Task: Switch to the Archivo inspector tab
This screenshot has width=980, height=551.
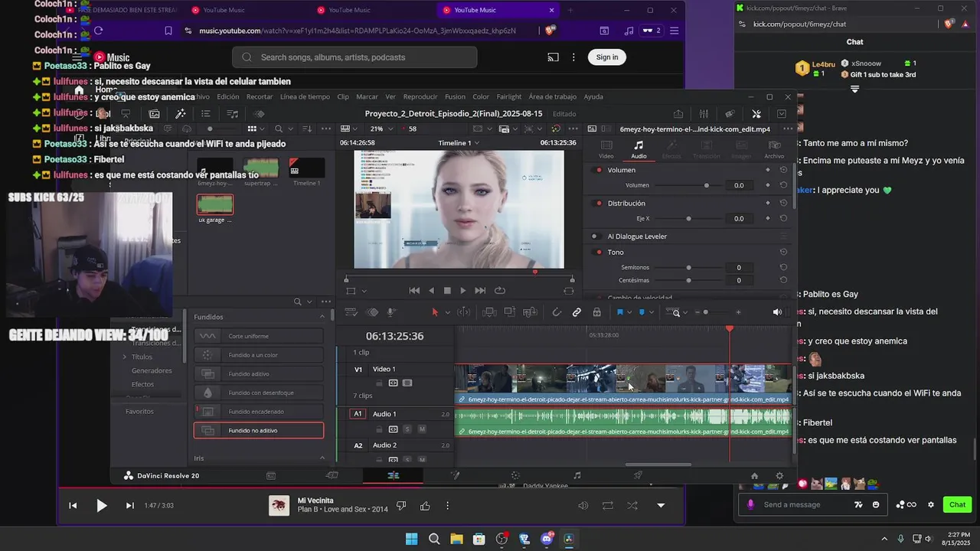Action: [774, 148]
